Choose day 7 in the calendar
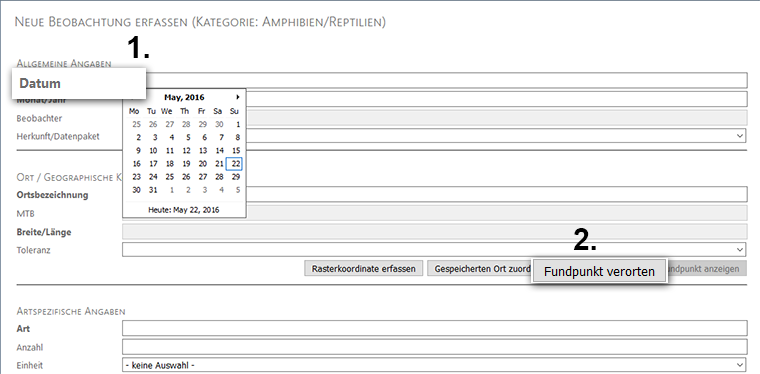This screenshot has width=760, height=374. pos(221,138)
